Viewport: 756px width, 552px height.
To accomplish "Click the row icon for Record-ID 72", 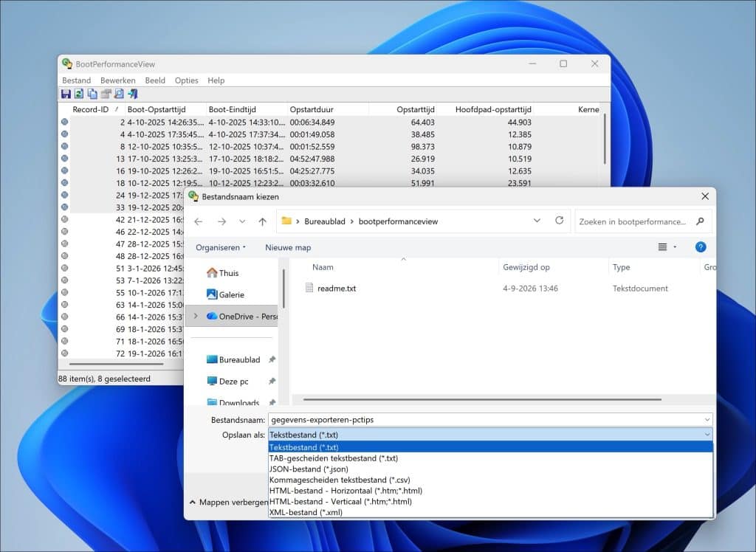I will click(x=65, y=353).
